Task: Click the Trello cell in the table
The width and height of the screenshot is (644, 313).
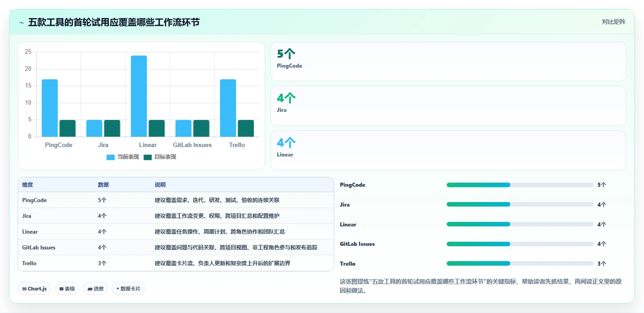Action: (29, 263)
